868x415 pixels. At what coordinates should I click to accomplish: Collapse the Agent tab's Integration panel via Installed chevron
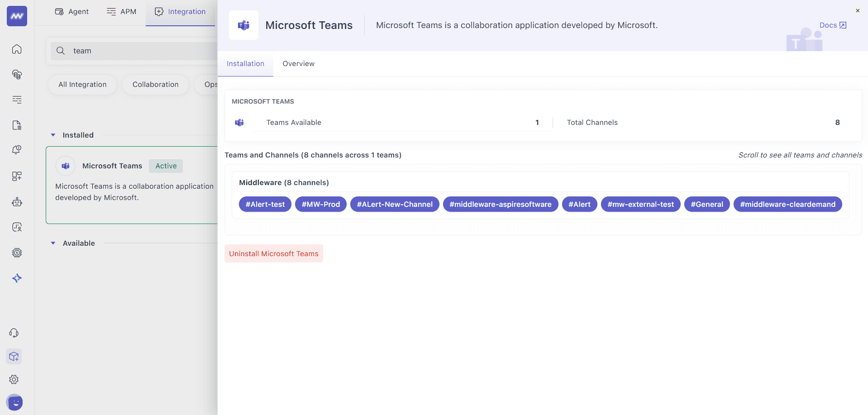53,135
